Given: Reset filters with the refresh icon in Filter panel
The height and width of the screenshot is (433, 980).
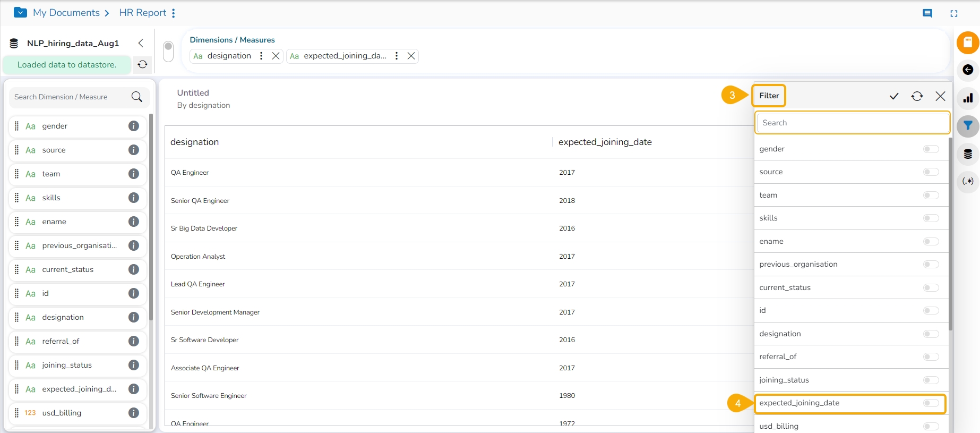Looking at the screenshot, I should [x=917, y=96].
